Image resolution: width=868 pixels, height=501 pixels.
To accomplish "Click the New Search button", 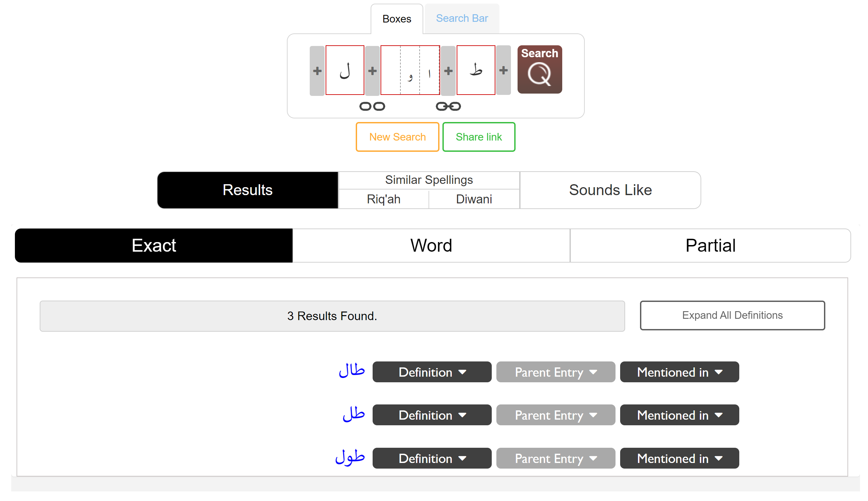I will pyautogui.click(x=397, y=137).
